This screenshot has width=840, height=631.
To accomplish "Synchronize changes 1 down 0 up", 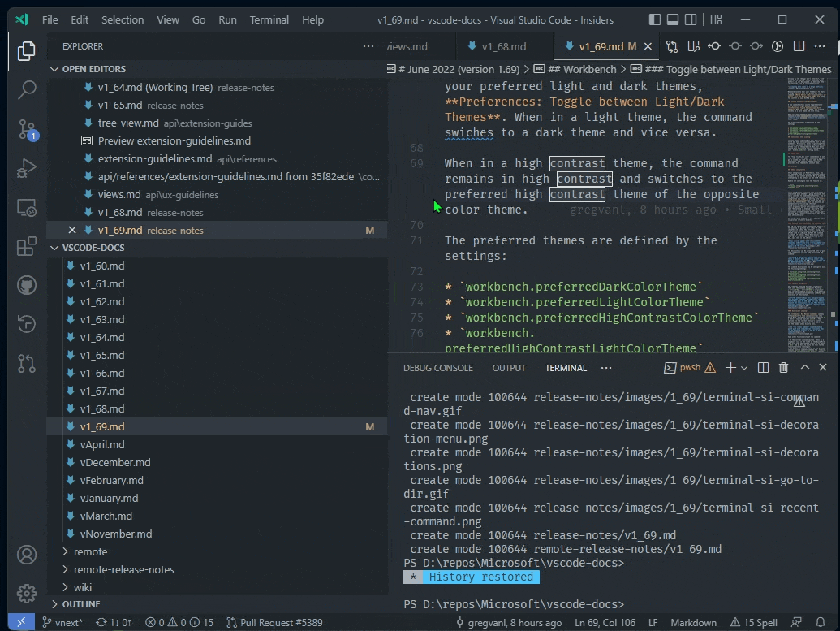I will click(x=114, y=622).
